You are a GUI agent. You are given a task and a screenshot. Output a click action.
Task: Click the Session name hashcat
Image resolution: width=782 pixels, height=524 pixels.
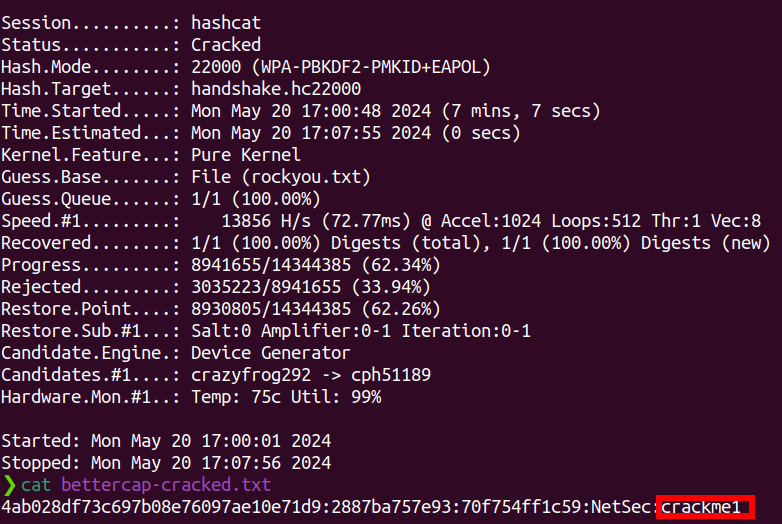click(x=226, y=23)
